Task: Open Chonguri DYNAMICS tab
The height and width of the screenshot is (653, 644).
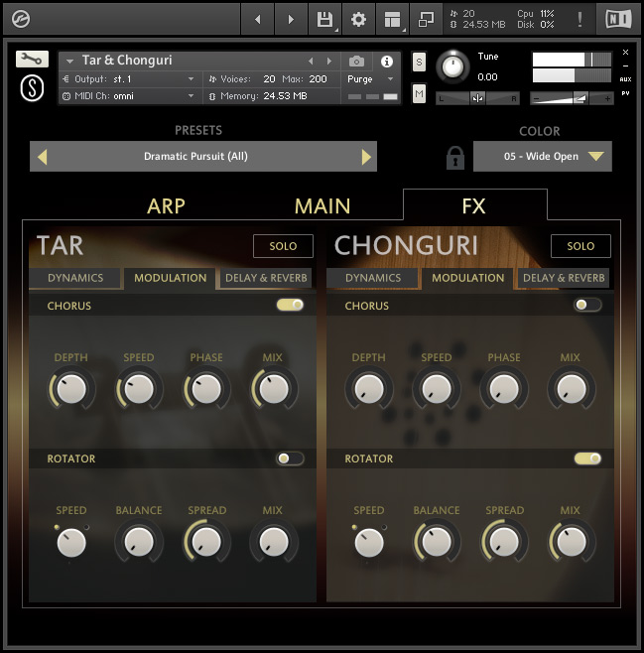Action: 373,278
